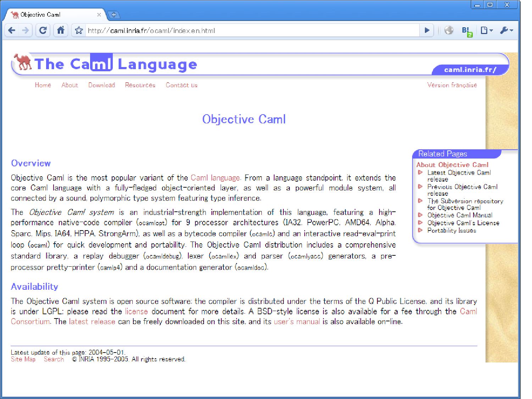Screen dimensions: 532x399
Task: Click arrow bullet beside Previous Objective Caml release
Action: click(x=420, y=187)
